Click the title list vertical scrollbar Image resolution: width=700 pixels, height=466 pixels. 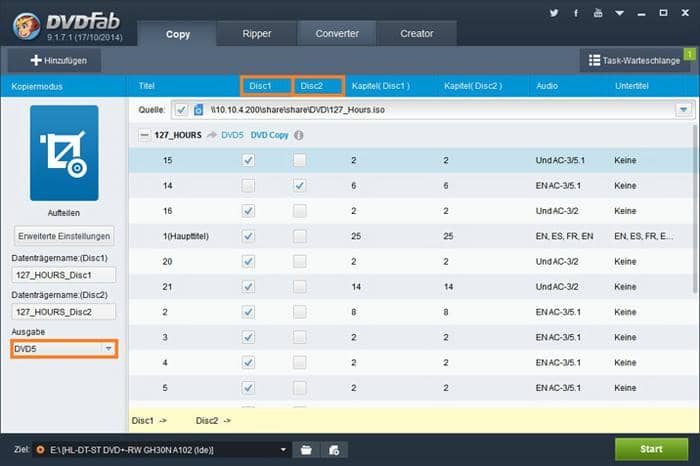pos(695,210)
